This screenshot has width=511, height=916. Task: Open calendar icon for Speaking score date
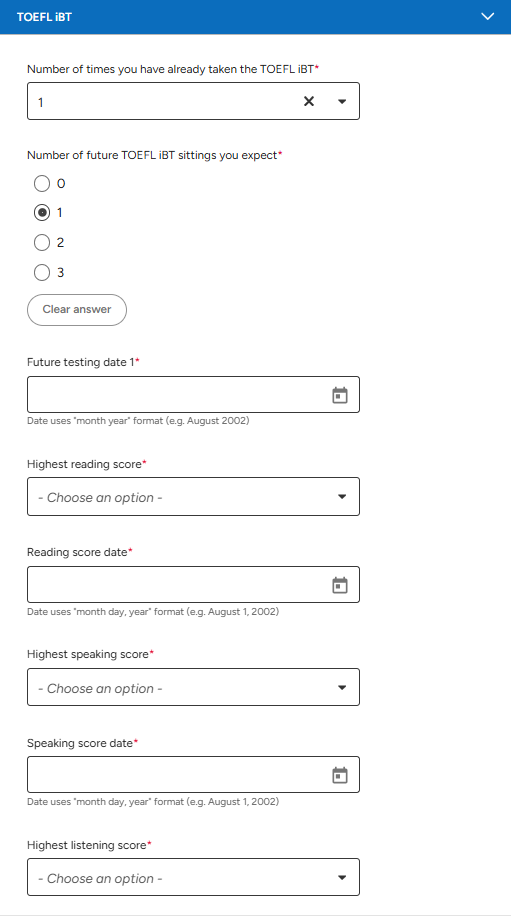[x=340, y=775]
